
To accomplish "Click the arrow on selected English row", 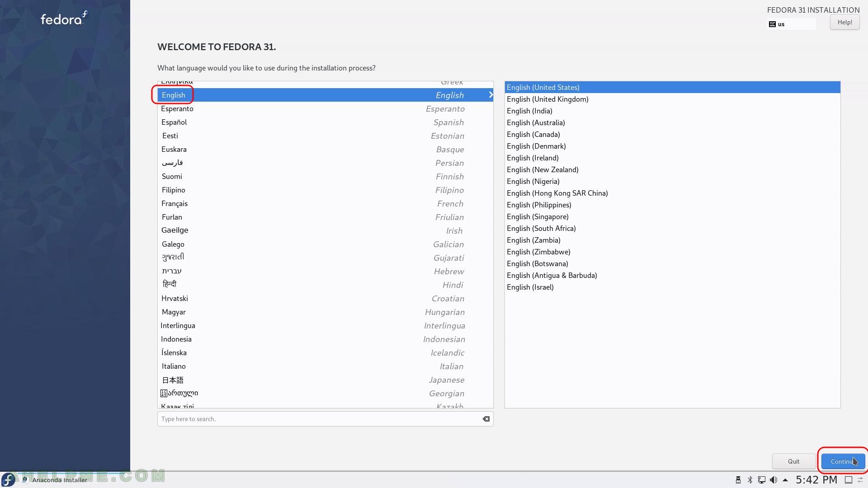I will pyautogui.click(x=491, y=95).
